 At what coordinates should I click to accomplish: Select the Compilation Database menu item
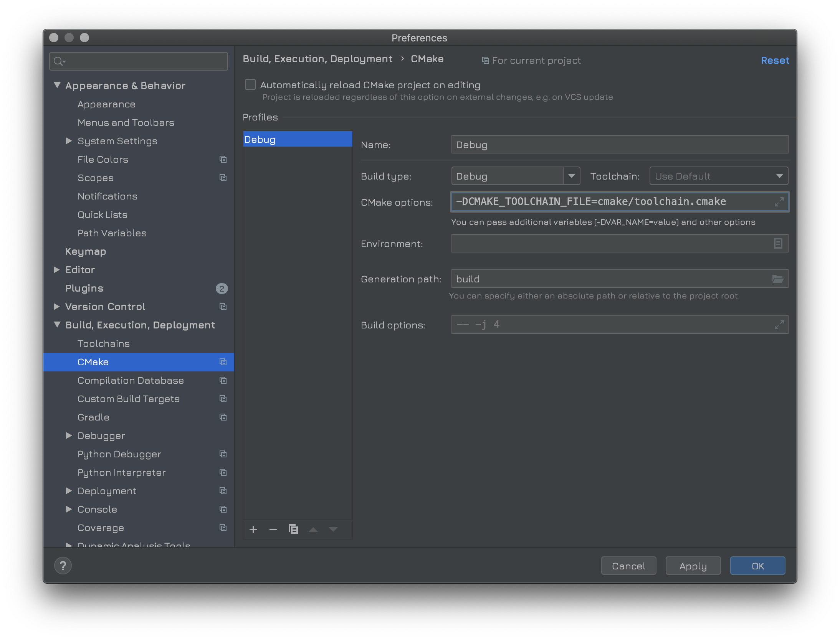131,380
